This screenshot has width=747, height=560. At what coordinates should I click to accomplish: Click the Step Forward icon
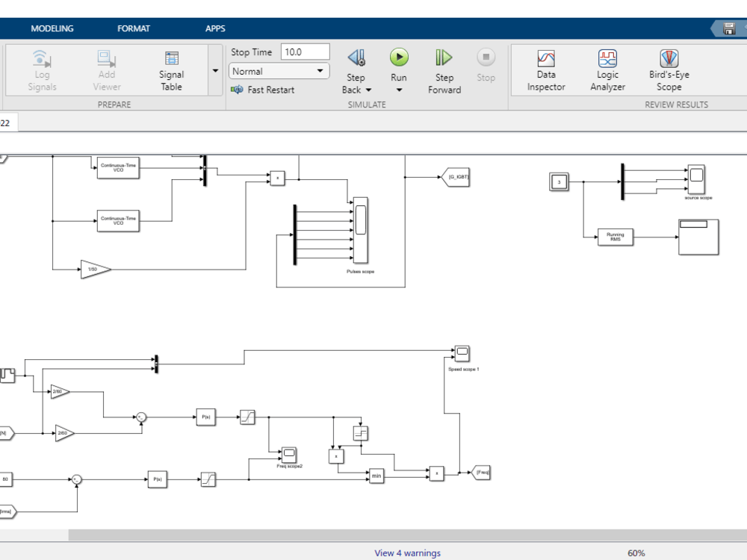pos(443,58)
